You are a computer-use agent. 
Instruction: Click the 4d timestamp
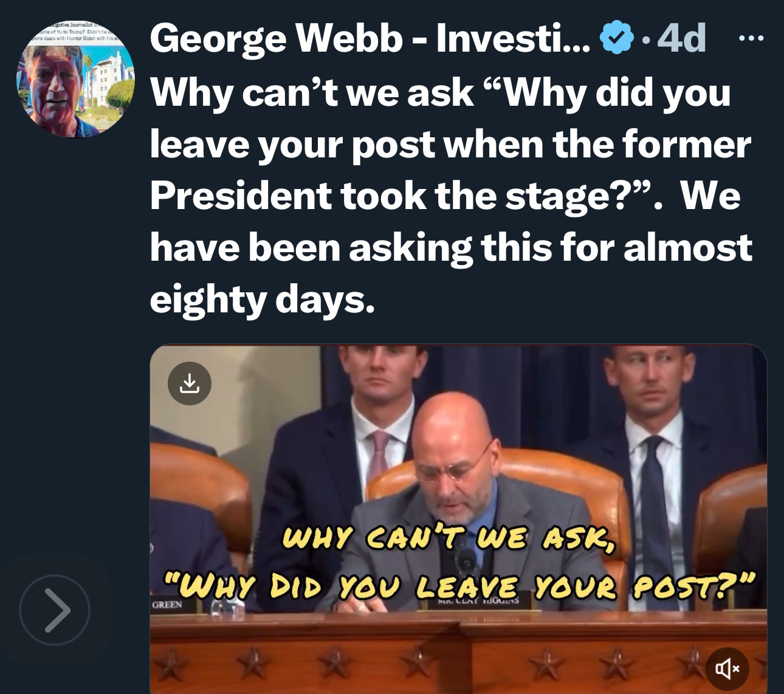coord(682,38)
